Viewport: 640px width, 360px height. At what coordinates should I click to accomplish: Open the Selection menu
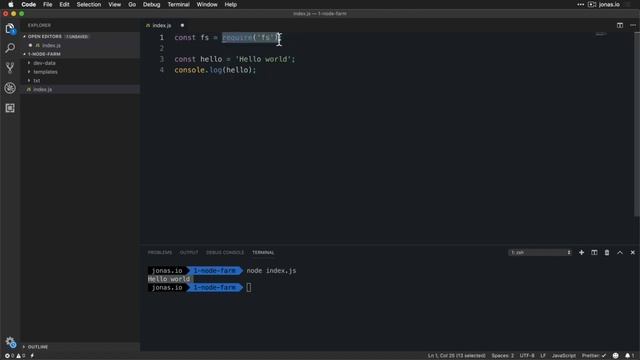[89, 4]
